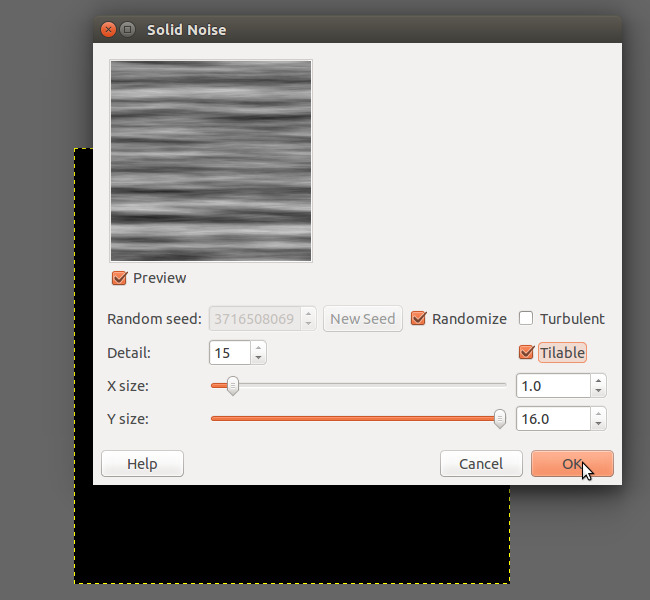Click the Solid Noise title bar text
650x600 pixels.
pos(187,30)
